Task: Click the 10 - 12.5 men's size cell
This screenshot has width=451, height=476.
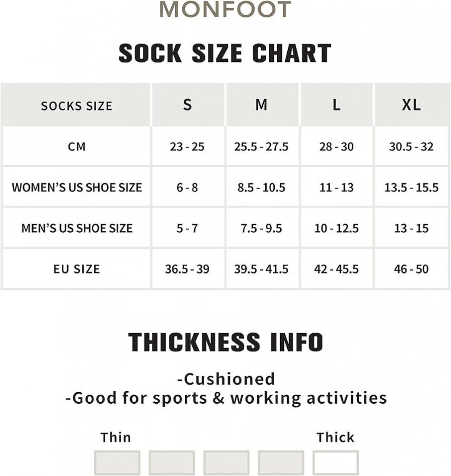Action: pyautogui.click(x=337, y=228)
